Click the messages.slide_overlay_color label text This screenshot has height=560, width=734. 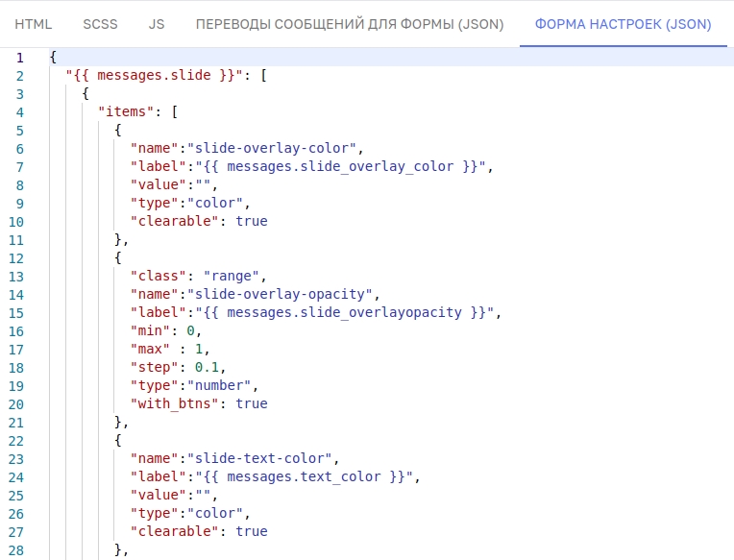pyautogui.click(x=340, y=166)
